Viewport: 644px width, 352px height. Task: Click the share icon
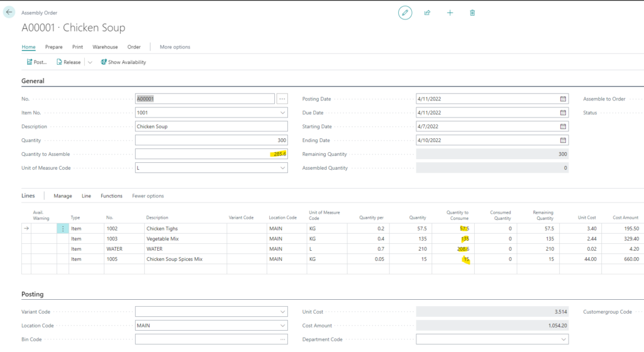(428, 13)
